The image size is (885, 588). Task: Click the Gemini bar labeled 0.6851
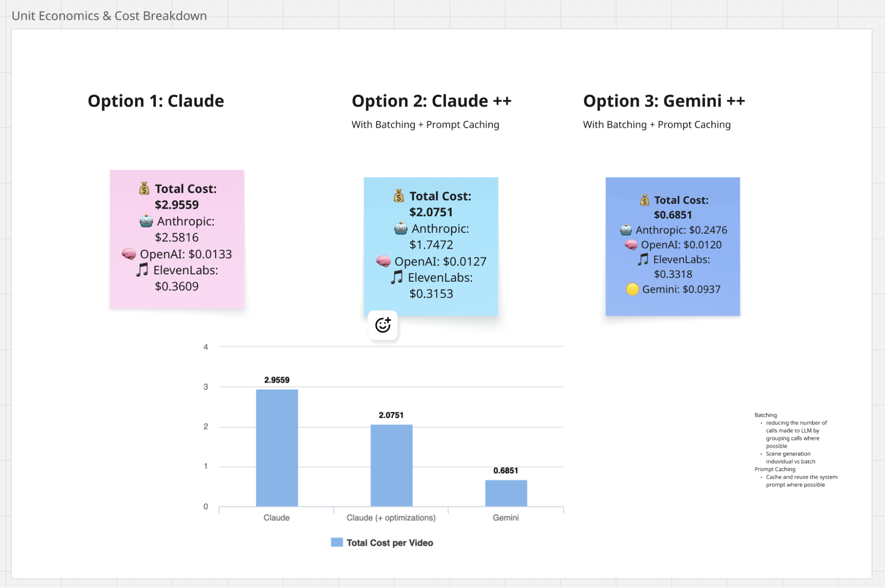coord(506,493)
